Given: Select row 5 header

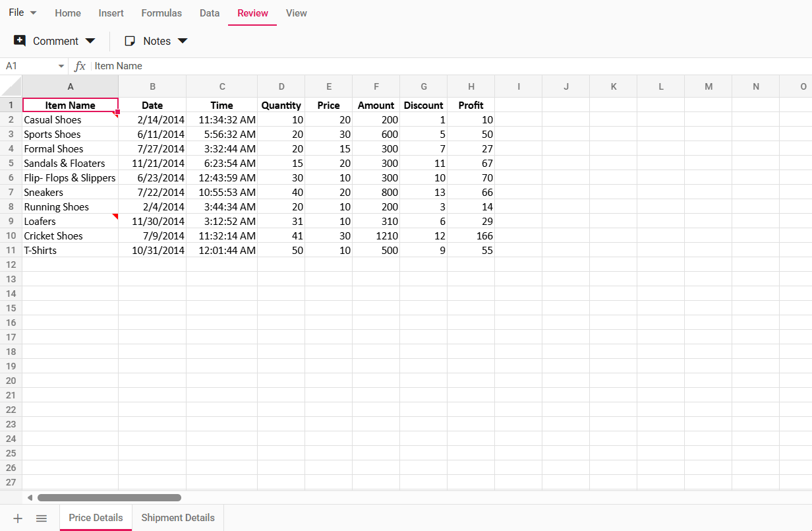Looking at the screenshot, I should coord(11,163).
